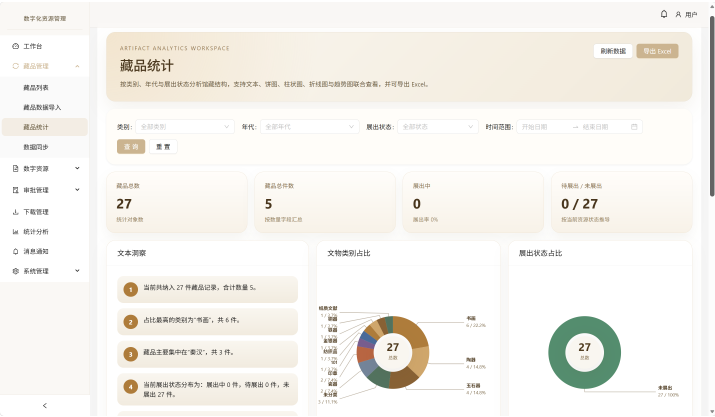Screen dimensions: 715x417
Task: Click the 0 / 27 待展出 card value
Action: click(579, 204)
